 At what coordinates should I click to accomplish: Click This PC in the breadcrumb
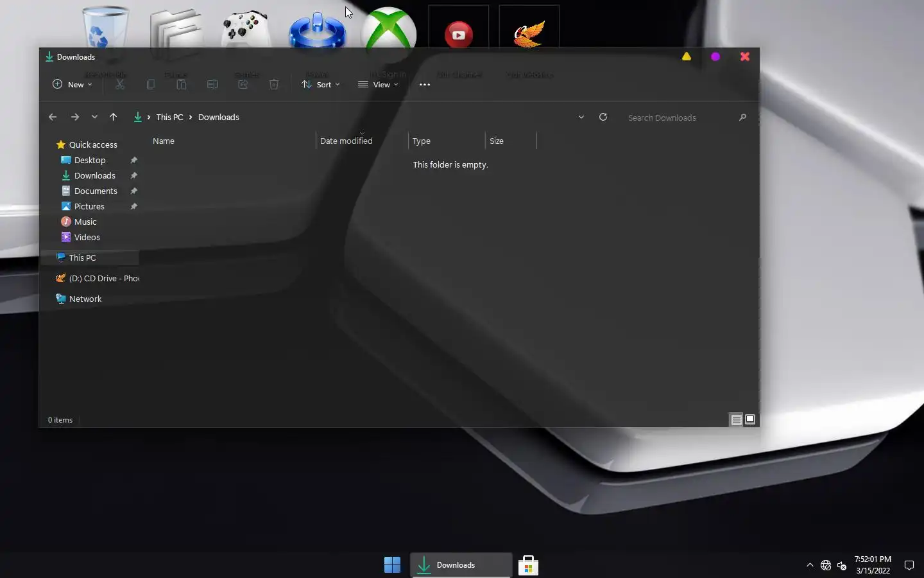coord(169,117)
